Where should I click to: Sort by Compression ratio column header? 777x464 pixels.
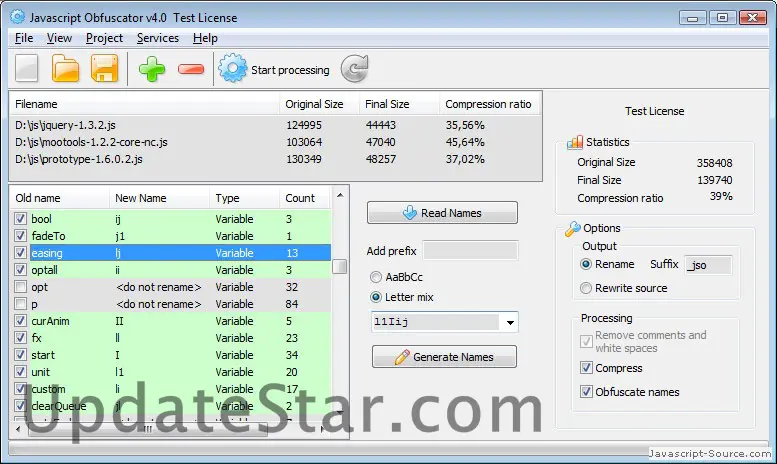tap(489, 104)
